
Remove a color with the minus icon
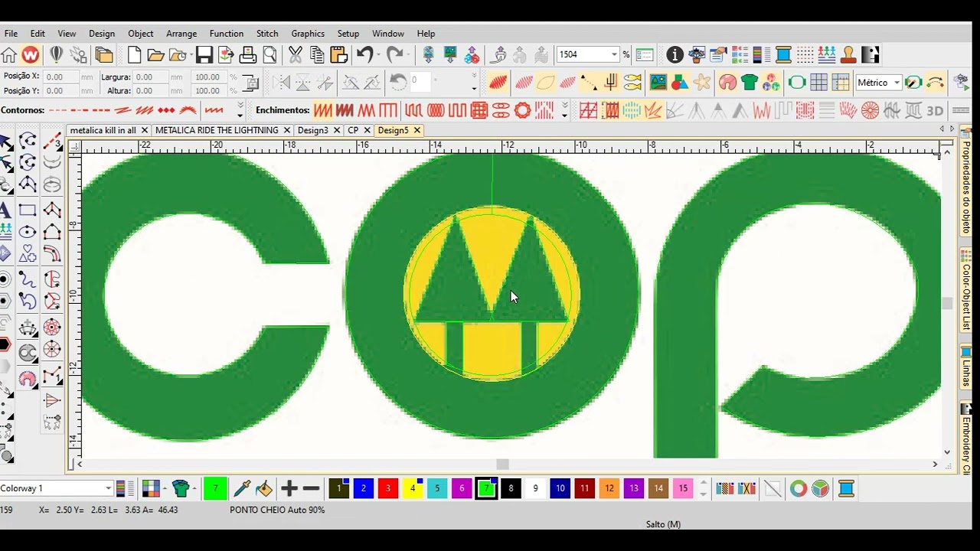click(x=311, y=488)
